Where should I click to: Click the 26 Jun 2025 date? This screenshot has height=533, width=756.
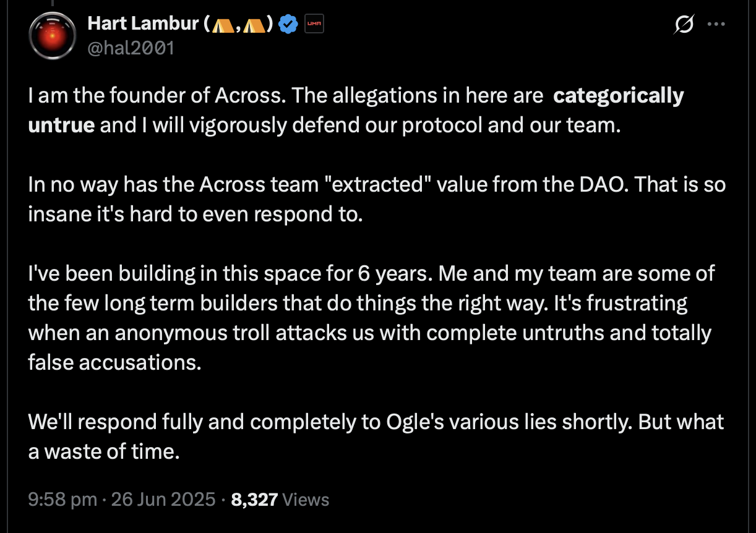tap(163, 499)
